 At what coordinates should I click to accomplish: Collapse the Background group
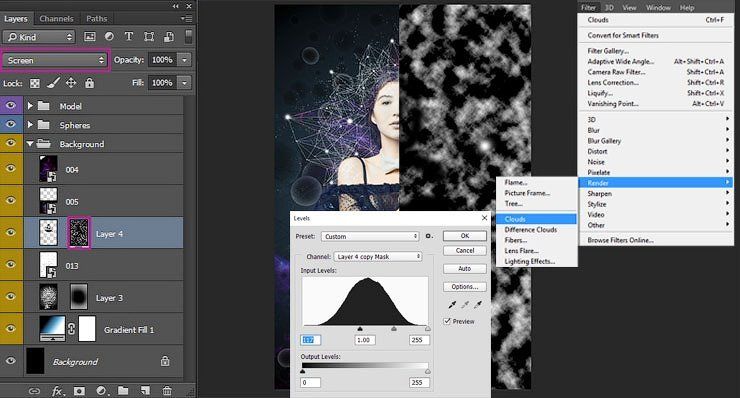coord(30,144)
